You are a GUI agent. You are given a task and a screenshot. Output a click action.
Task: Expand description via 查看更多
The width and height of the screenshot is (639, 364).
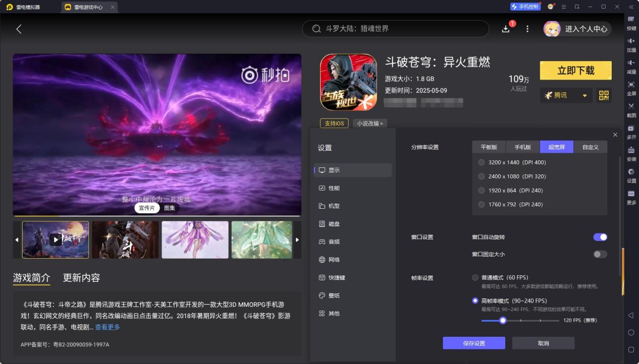click(108, 327)
